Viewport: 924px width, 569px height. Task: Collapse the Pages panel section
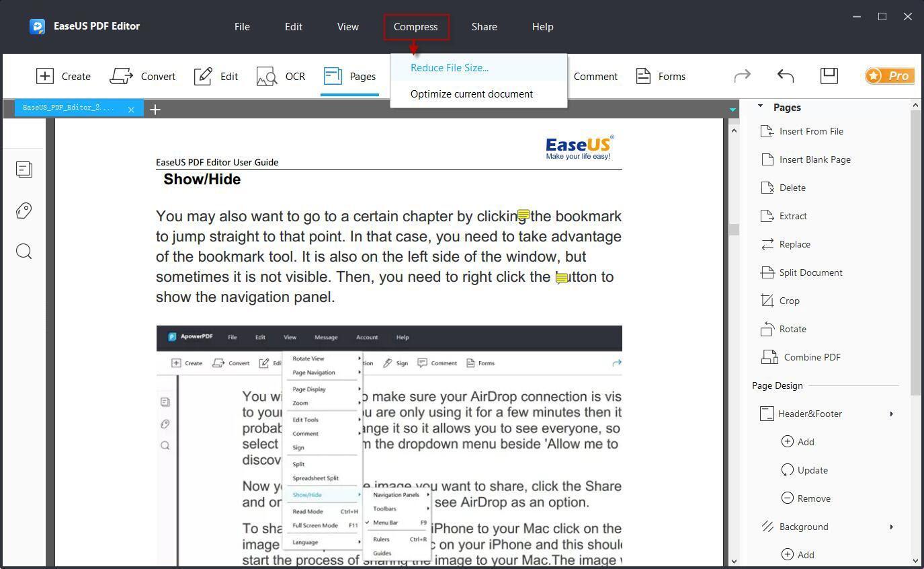coord(761,106)
